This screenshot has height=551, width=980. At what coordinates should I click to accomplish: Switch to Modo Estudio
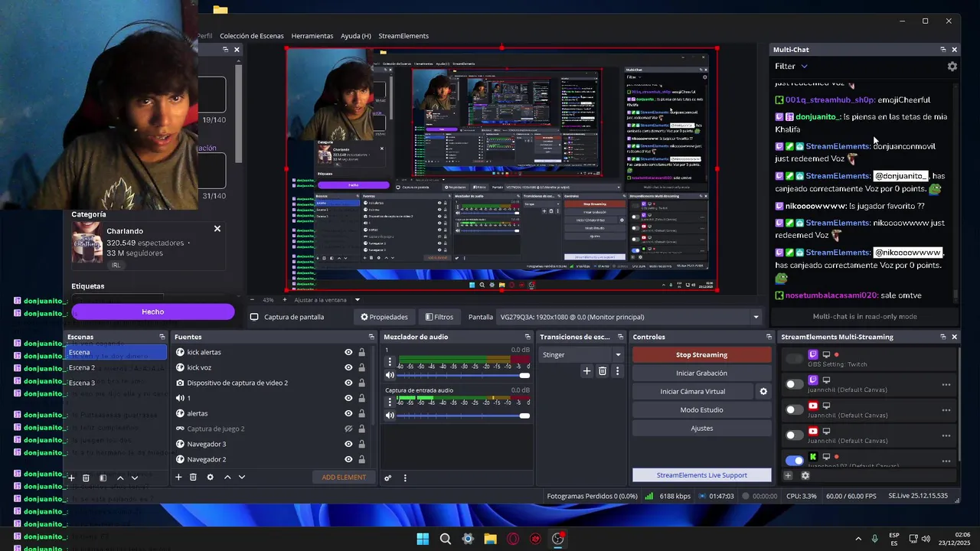pyautogui.click(x=702, y=410)
